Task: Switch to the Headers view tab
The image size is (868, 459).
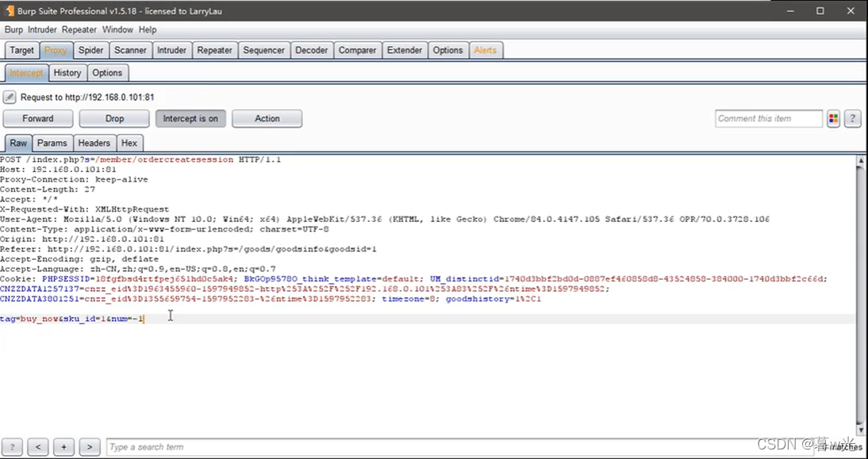Action: tap(94, 143)
